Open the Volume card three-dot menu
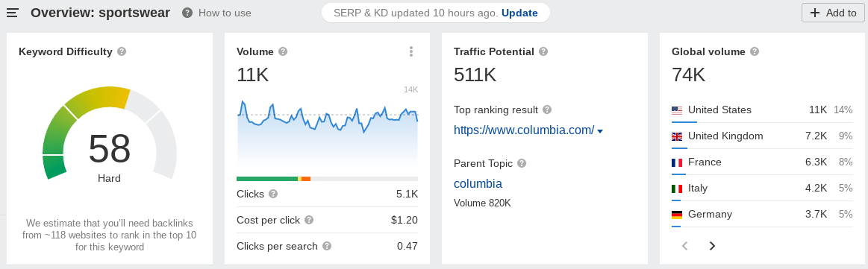This screenshot has width=868, height=269. 410,51
